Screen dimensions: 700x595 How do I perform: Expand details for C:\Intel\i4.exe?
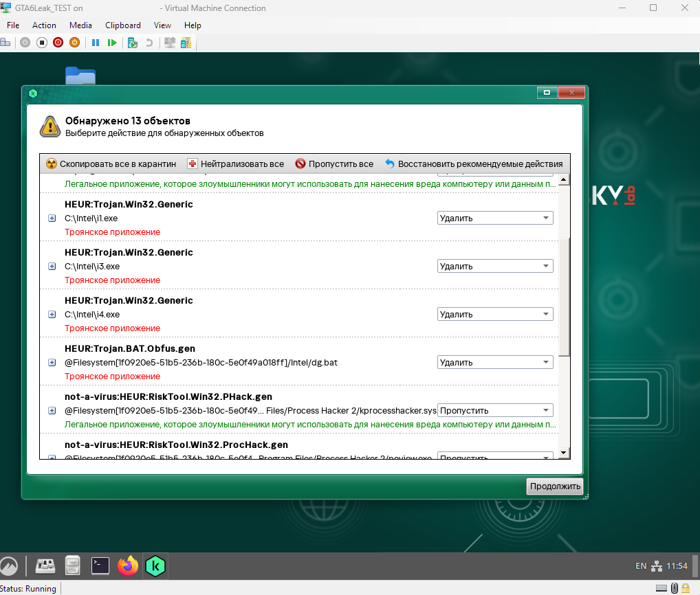(x=52, y=315)
